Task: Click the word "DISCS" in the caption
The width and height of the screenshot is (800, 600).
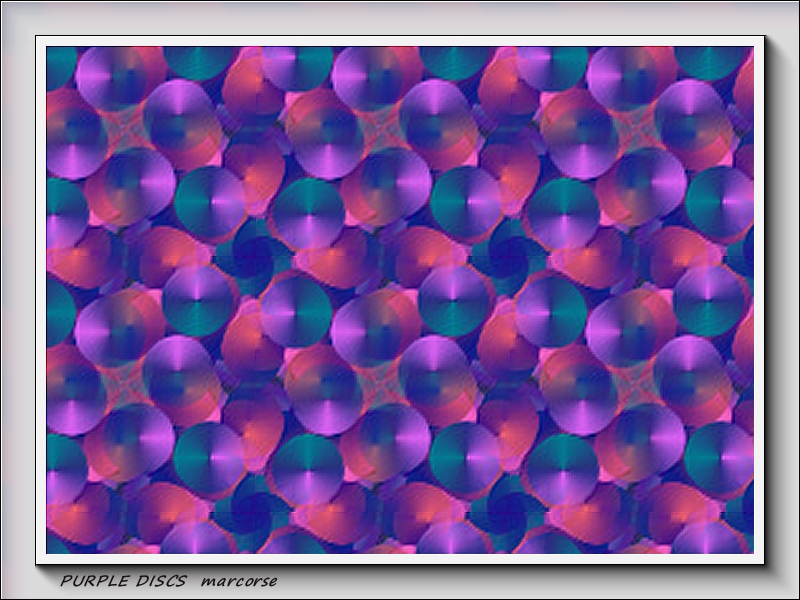Action: click(159, 580)
